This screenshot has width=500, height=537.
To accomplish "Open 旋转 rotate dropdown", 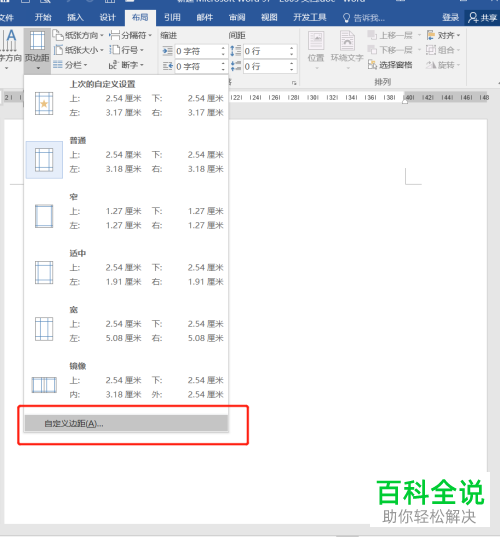I will pos(443,65).
